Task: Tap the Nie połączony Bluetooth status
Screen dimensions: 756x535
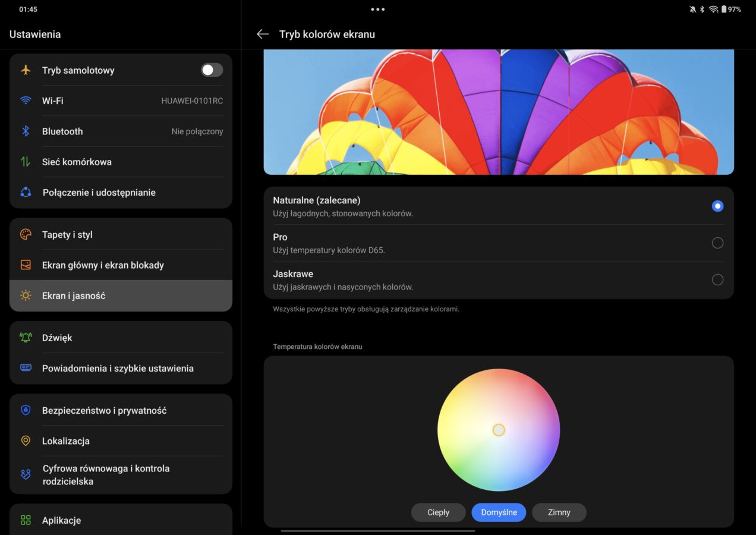Action: coord(197,131)
